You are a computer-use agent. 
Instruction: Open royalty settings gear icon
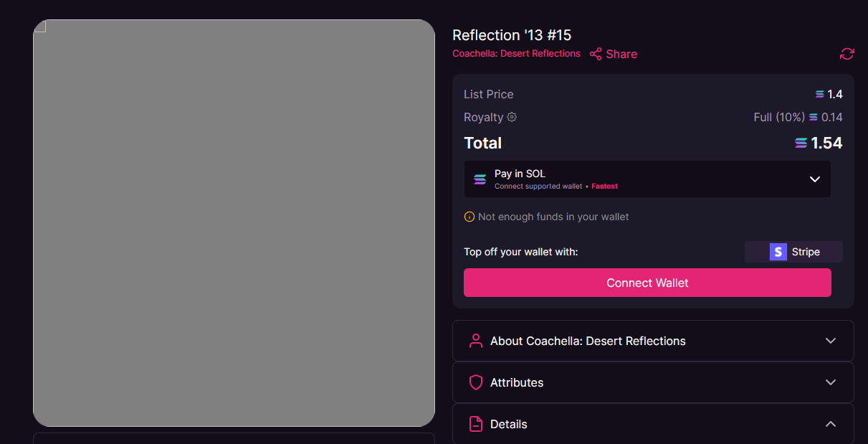512,117
